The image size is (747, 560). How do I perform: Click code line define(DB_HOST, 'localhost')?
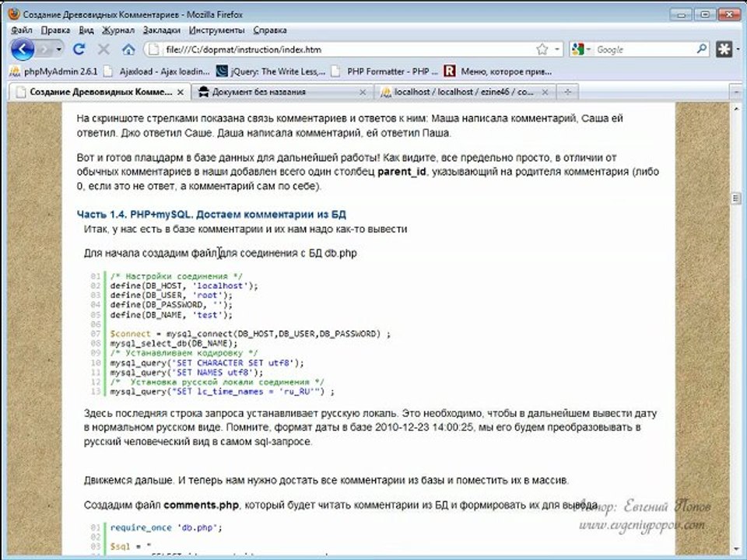point(184,285)
